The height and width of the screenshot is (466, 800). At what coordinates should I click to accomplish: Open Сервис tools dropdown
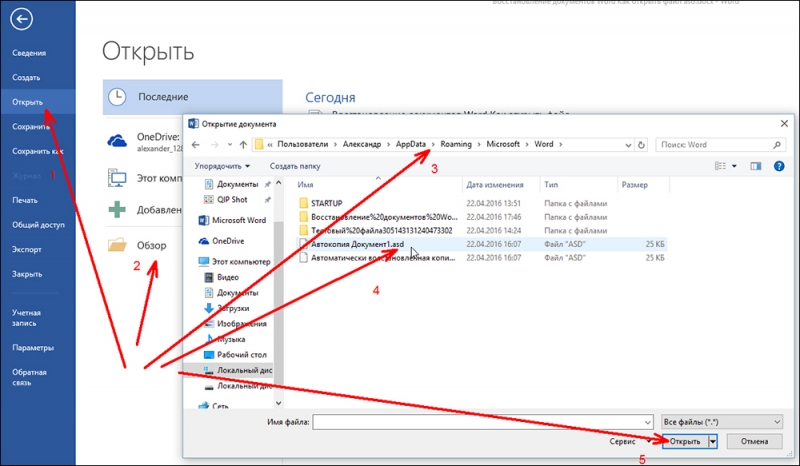pos(630,442)
